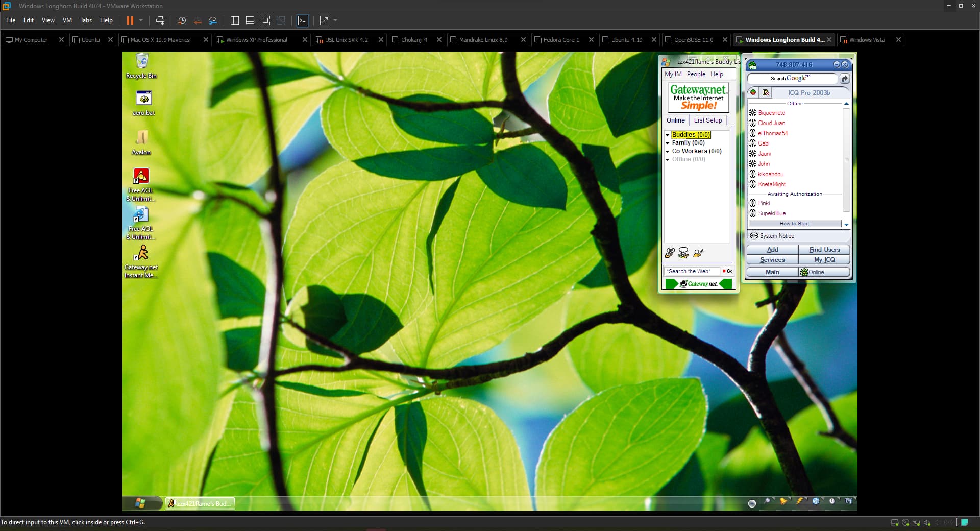The width and height of the screenshot is (980, 531).
Task: Collapse the Buddies group in Buddy List
Action: 667,135
